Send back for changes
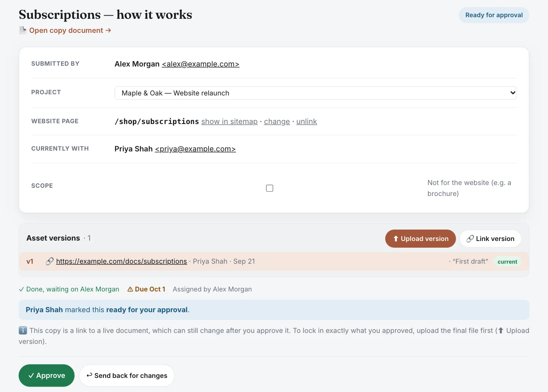Viewport: 548px width, 392px height. pyautogui.click(x=127, y=376)
